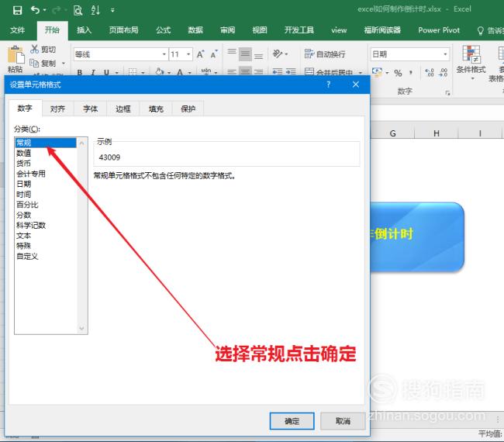Screen dimensions: 504x442
Task: Select 货币 in category list
Action: click(46, 164)
